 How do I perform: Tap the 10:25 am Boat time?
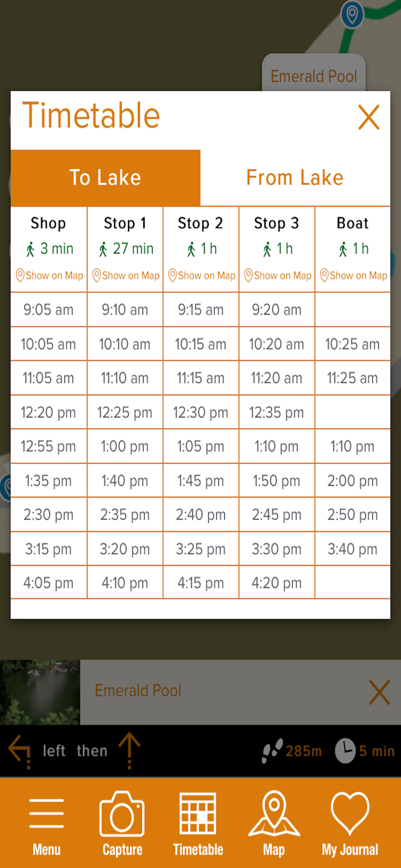[352, 344]
